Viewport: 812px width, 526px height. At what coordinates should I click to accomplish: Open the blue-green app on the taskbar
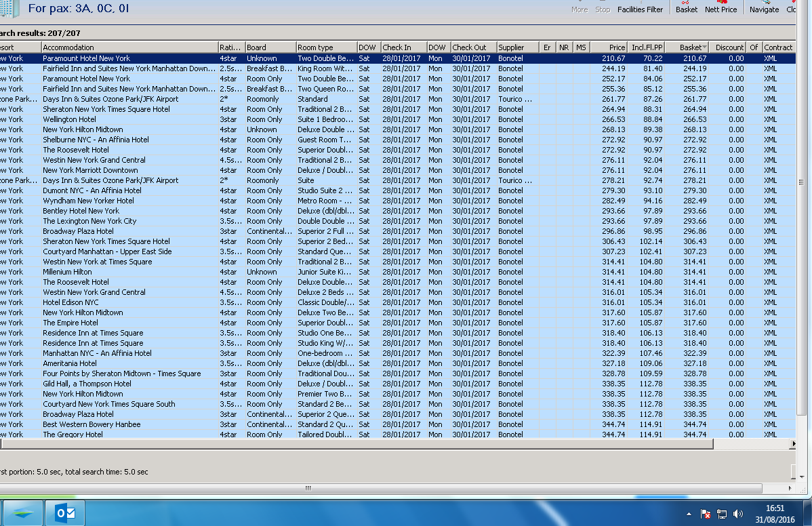pos(23,513)
